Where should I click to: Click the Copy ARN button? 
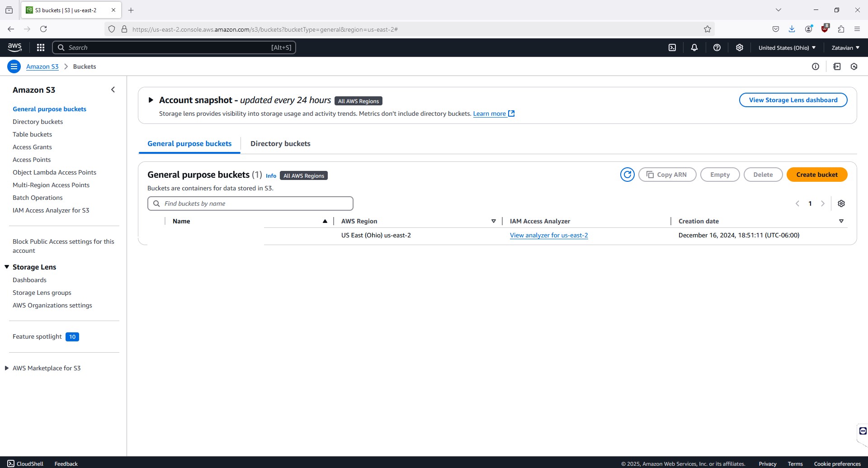pyautogui.click(x=667, y=175)
